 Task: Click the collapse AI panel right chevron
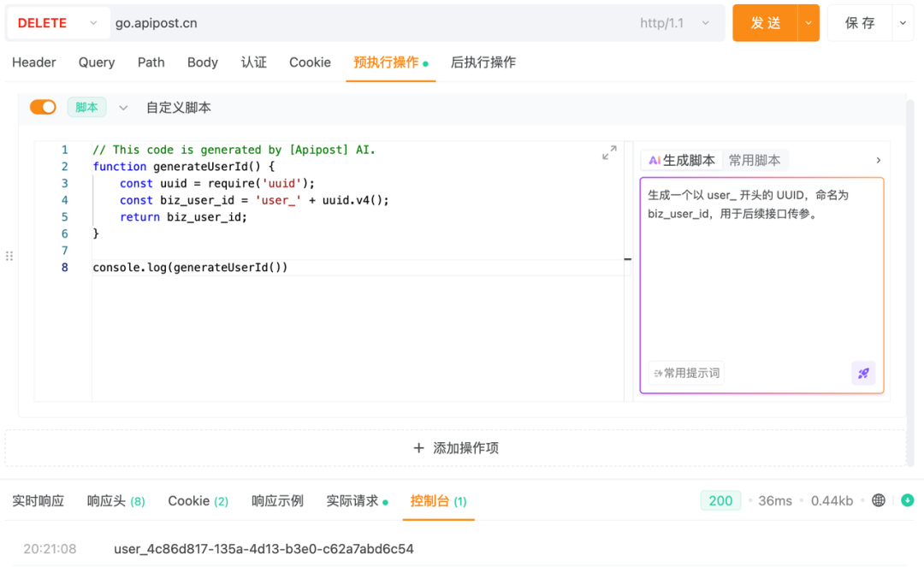point(878,160)
